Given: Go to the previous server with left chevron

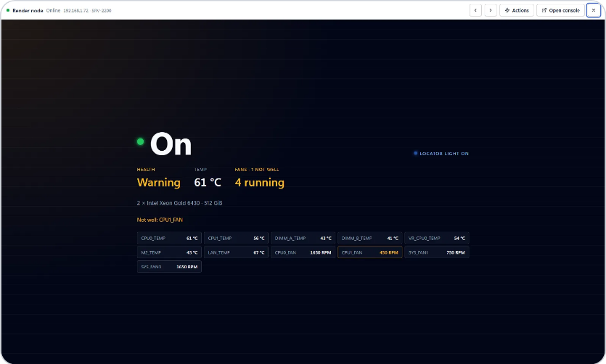Looking at the screenshot, I should click(475, 10).
